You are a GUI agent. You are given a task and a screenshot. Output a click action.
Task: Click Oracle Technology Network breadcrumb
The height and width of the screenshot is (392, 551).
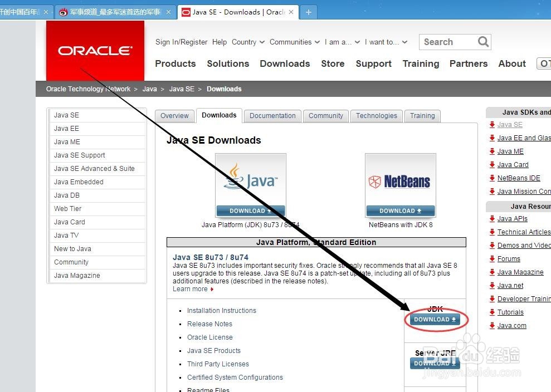(88, 89)
